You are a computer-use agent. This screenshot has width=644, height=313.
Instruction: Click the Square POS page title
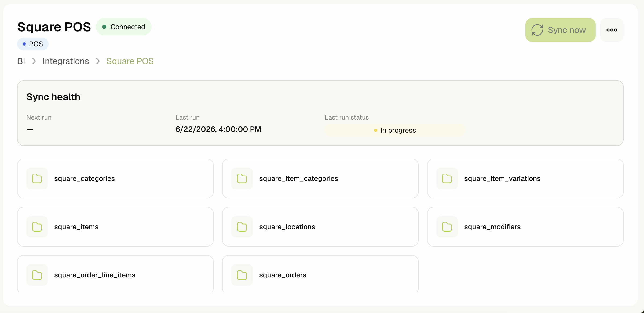(54, 27)
